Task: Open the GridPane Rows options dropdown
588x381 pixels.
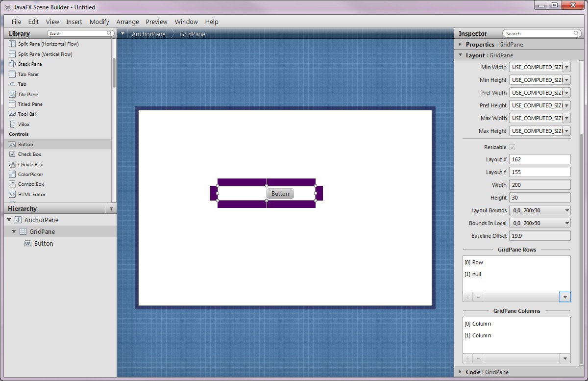Action: 565,297
